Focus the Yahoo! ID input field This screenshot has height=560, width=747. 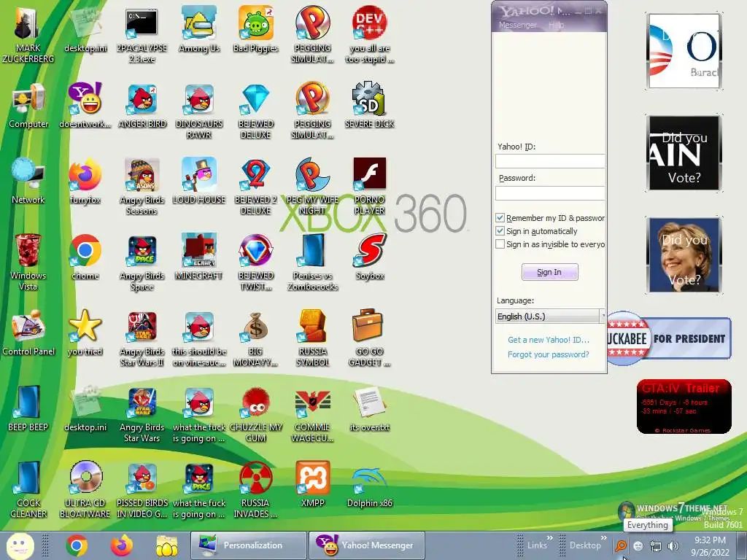pos(550,161)
